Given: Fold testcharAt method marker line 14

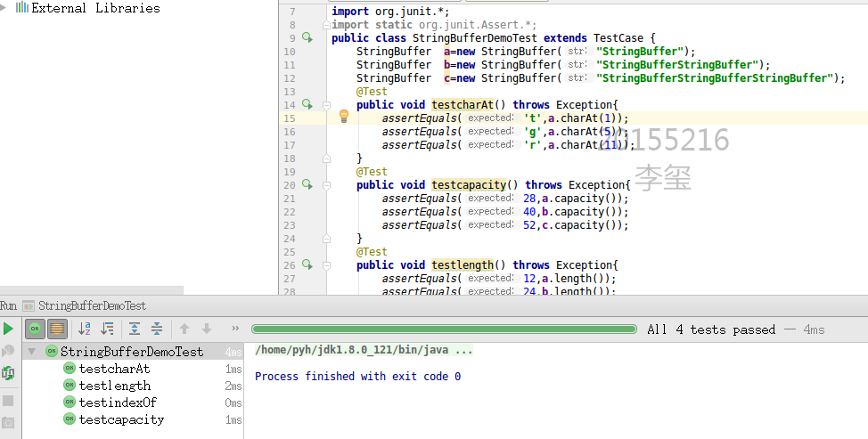Looking at the screenshot, I should coord(326,105).
